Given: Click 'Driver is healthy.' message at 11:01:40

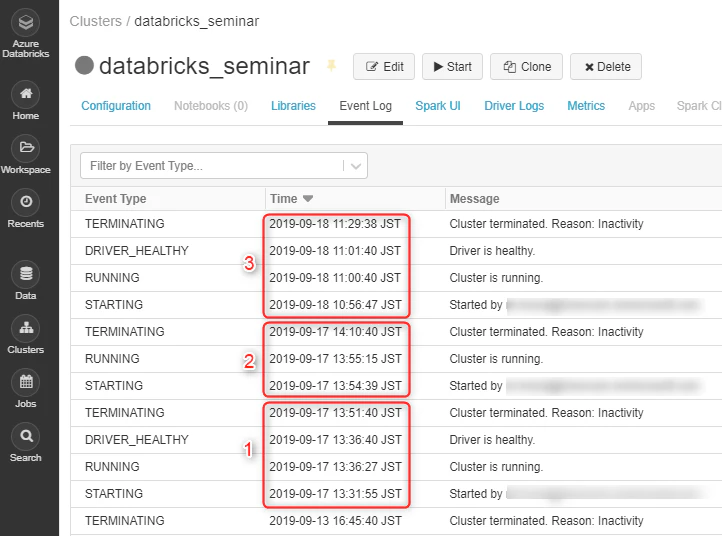Looking at the screenshot, I should [492, 251].
